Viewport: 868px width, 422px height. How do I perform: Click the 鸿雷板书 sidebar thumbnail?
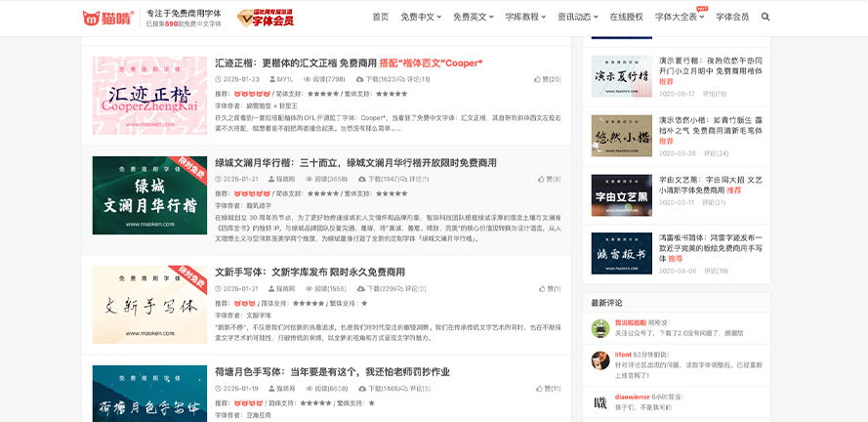coord(621,252)
